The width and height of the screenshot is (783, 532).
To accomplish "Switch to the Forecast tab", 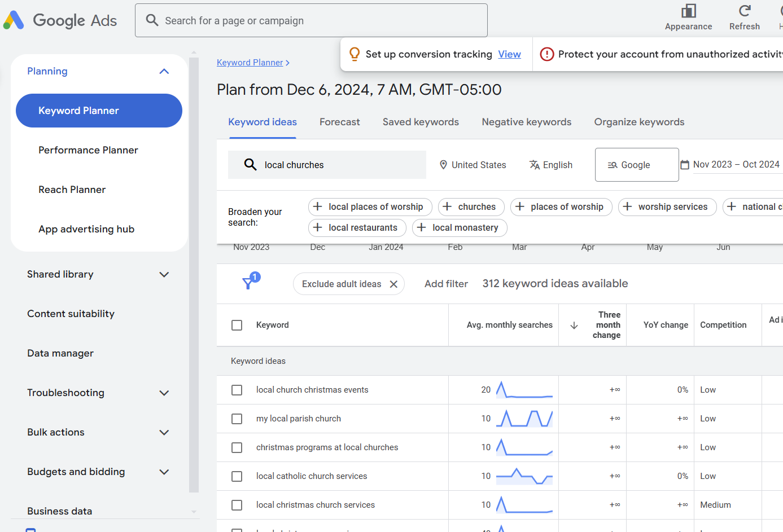I will pyautogui.click(x=339, y=122).
